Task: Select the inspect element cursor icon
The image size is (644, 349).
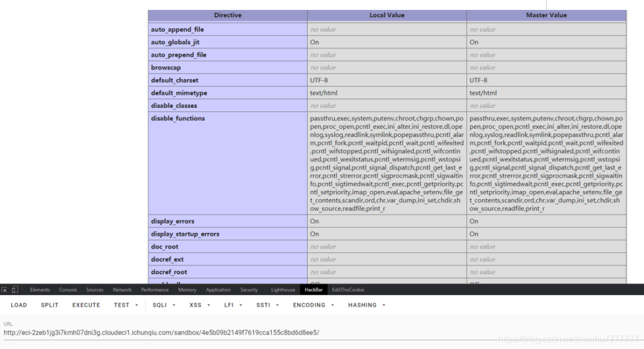Action: (4, 290)
